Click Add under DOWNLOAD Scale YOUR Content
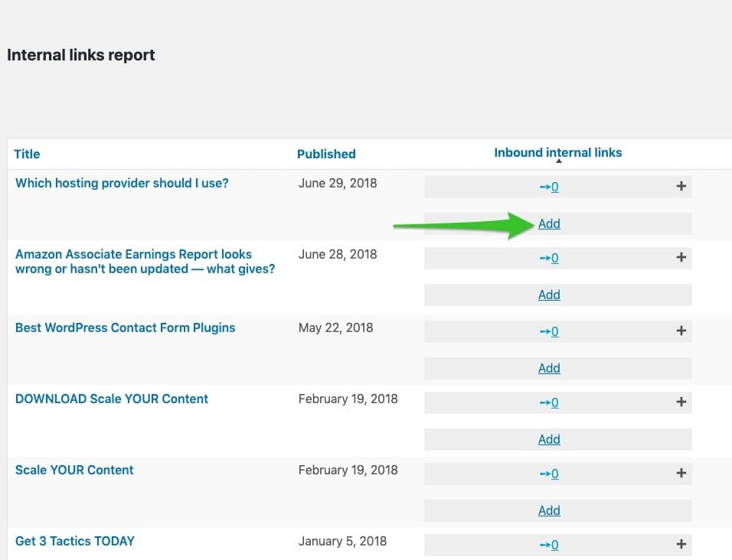Image resolution: width=732 pixels, height=560 pixels. (549, 439)
